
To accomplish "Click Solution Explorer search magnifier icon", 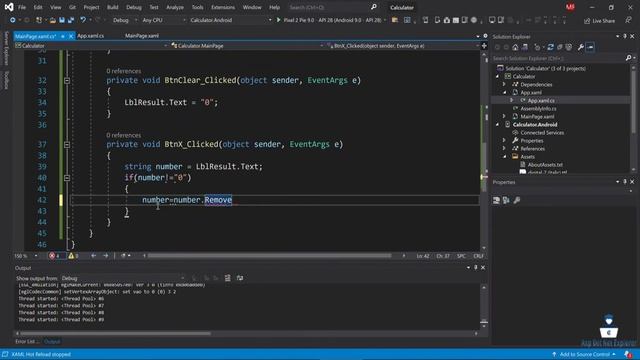I will coord(629,58).
